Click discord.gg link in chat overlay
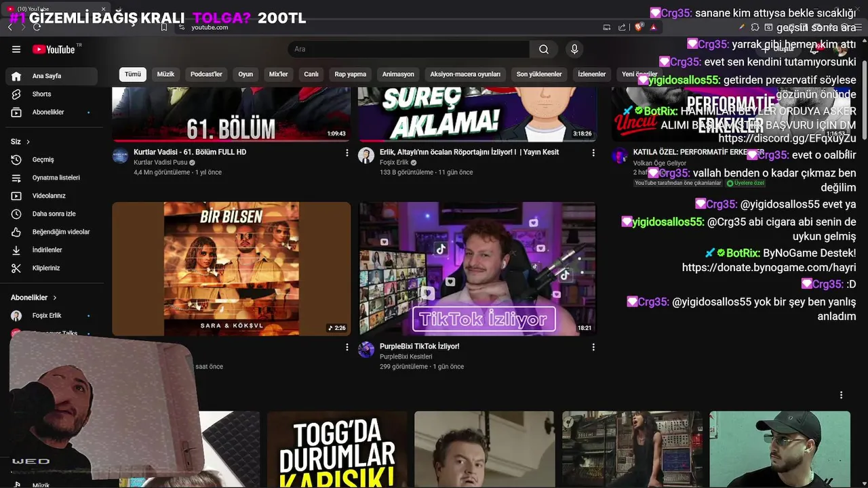The width and height of the screenshot is (868, 488). click(787, 138)
